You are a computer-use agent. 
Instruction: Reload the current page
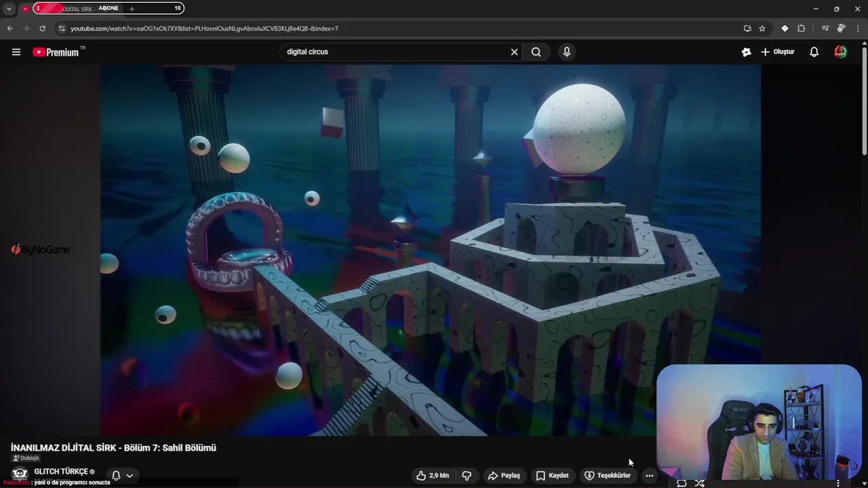point(42,28)
